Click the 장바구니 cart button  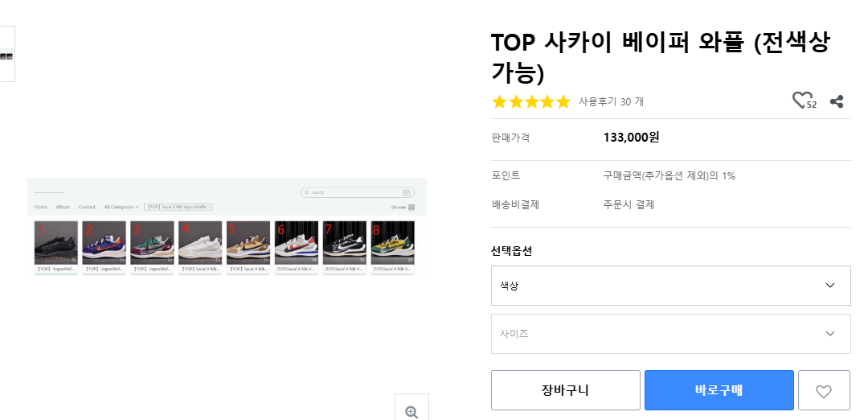[x=565, y=390]
